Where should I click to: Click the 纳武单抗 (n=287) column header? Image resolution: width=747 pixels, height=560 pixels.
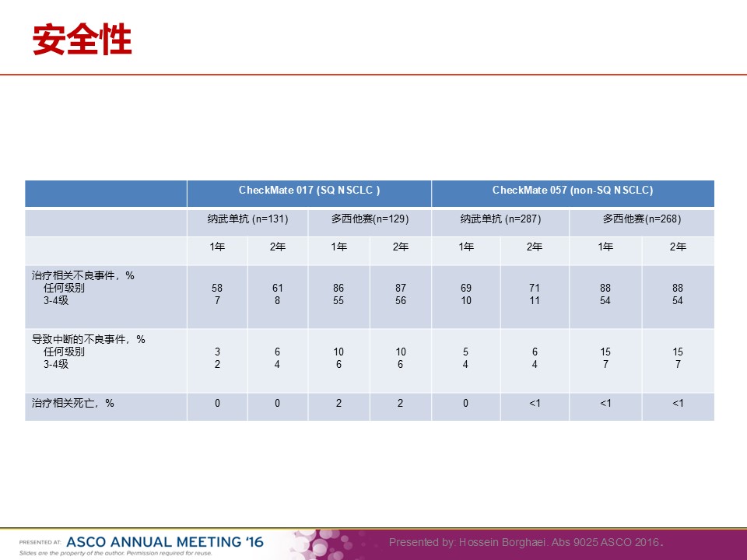point(500,219)
